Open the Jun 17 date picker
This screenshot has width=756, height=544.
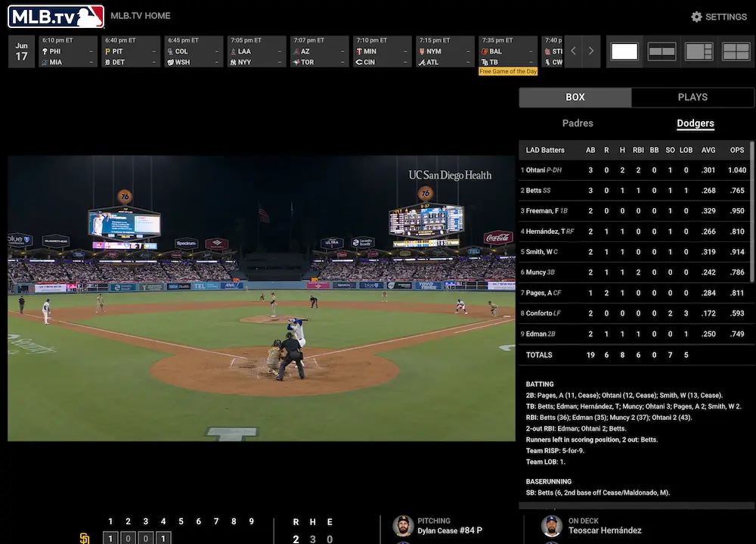click(21, 51)
